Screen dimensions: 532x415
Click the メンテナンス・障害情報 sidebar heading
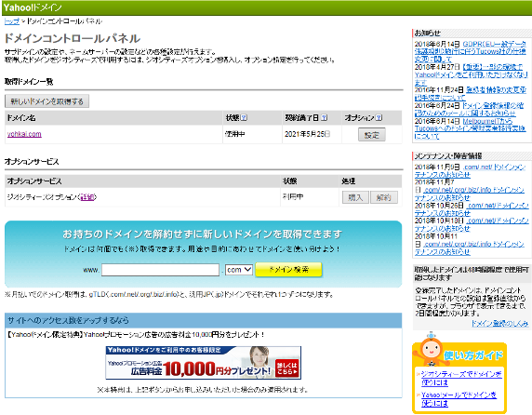point(448,156)
